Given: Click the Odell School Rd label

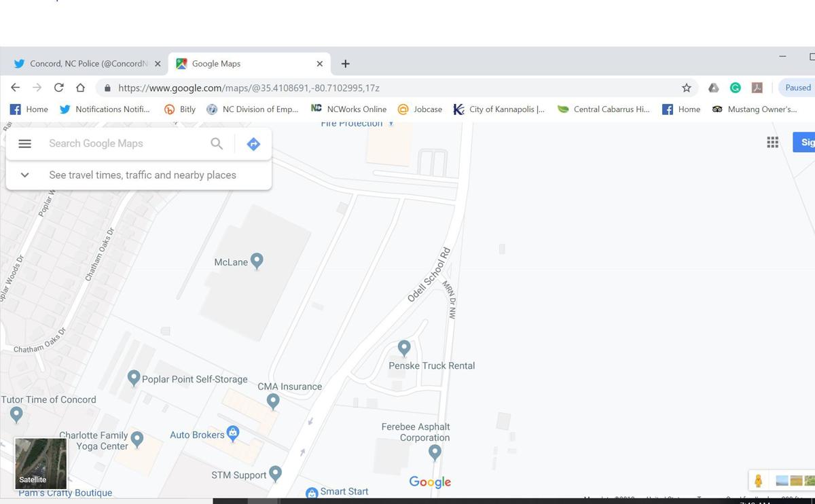Looking at the screenshot, I should pyautogui.click(x=429, y=274).
